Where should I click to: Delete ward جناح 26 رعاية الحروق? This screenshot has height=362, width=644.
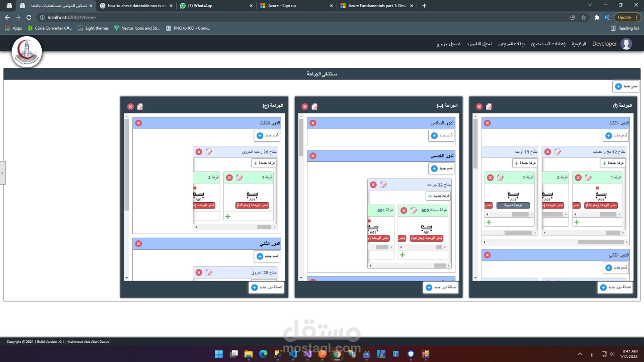click(199, 152)
